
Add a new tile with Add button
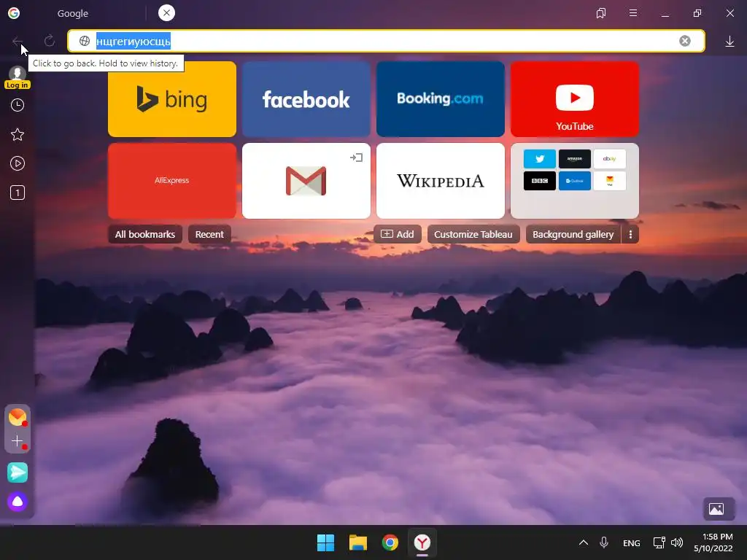pyautogui.click(x=398, y=234)
